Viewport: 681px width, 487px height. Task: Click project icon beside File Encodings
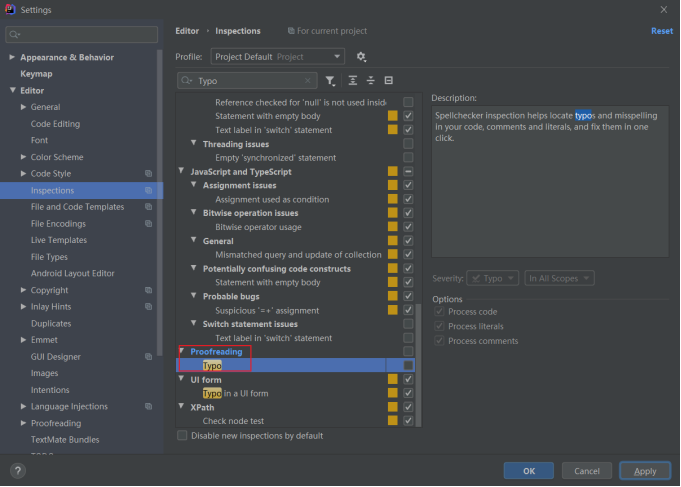click(149, 223)
